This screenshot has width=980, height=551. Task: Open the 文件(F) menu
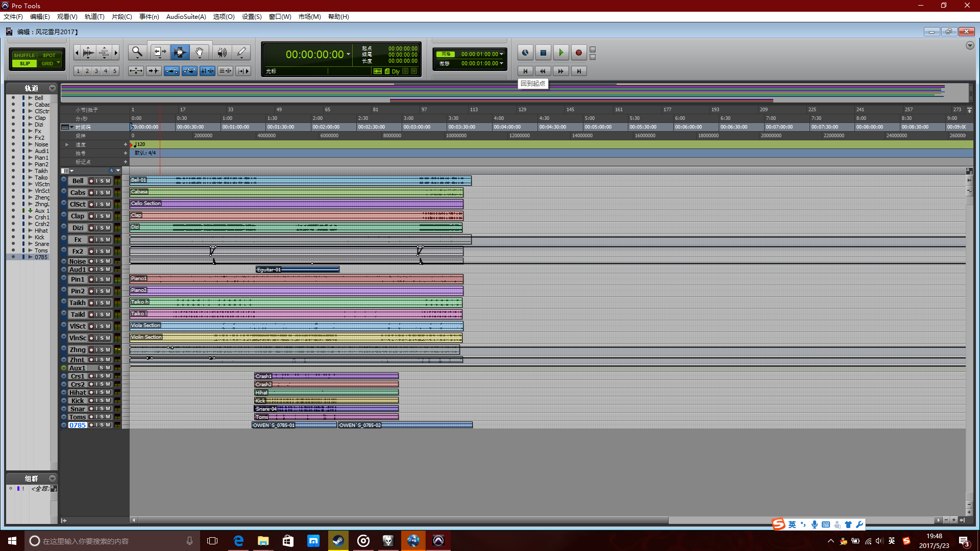pos(13,16)
